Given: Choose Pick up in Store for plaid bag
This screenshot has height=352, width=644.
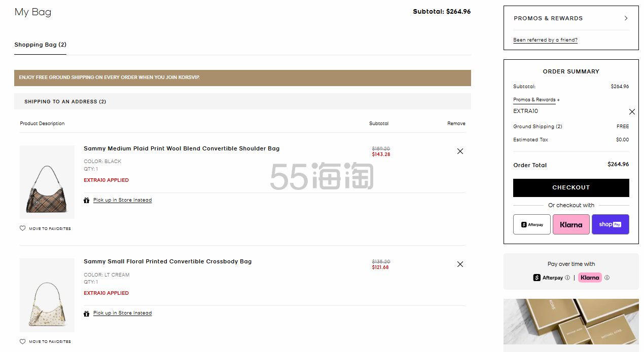Looking at the screenshot, I should pos(122,200).
